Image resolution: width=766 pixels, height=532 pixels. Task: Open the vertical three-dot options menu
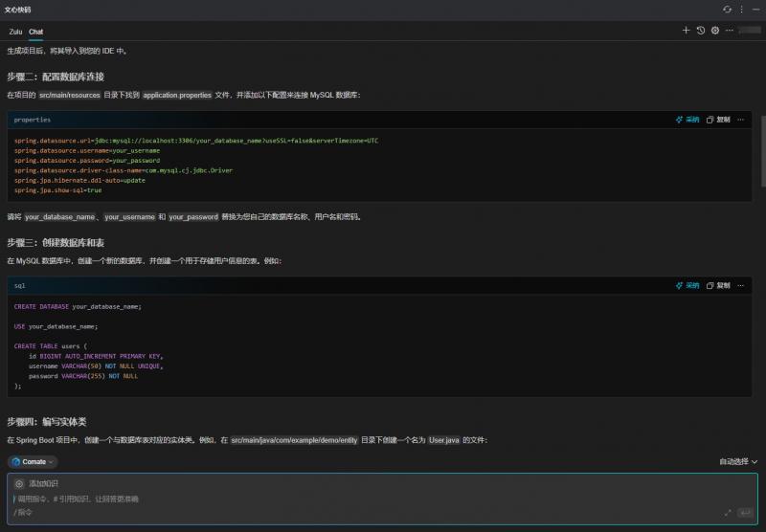pos(741,9)
